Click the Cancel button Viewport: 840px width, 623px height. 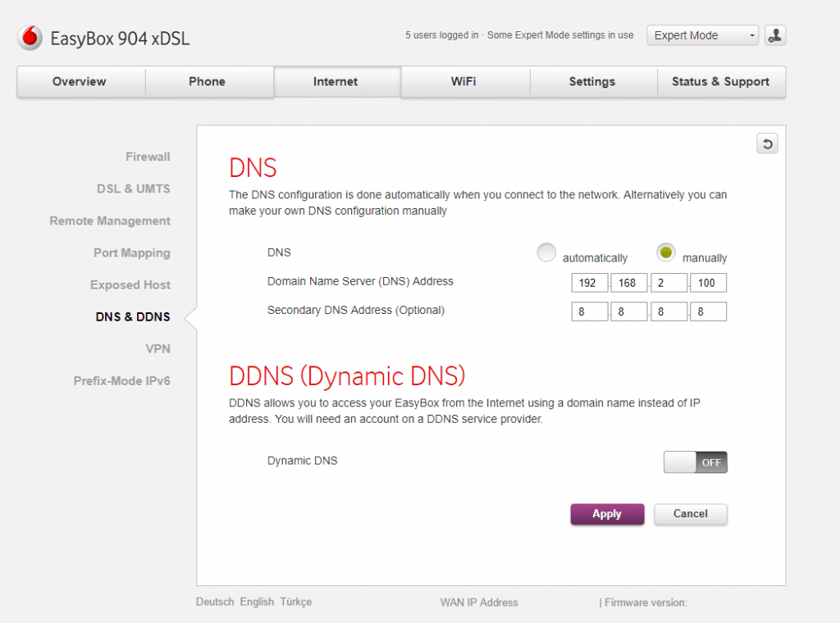click(x=690, y=514)
